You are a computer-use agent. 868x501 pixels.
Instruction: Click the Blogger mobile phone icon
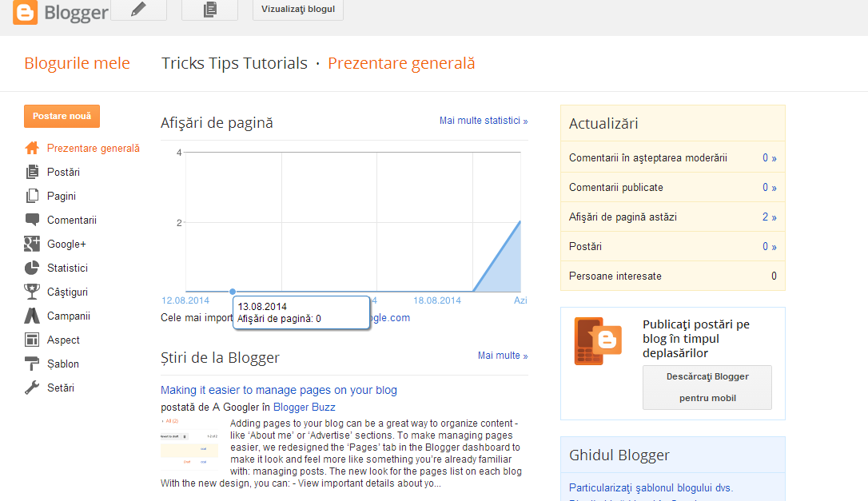click(x=598, y=341)
